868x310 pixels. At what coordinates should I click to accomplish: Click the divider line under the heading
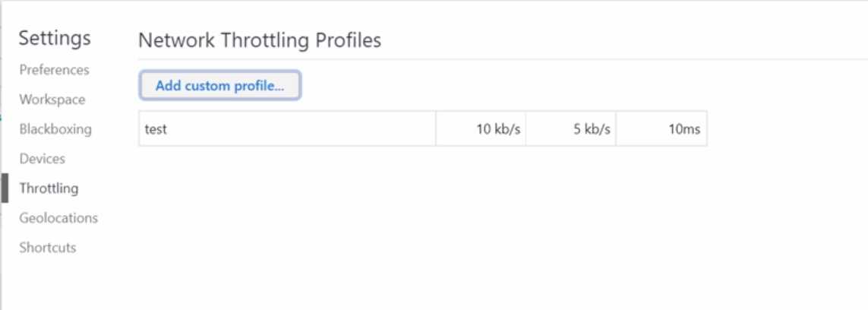[503, 59]
